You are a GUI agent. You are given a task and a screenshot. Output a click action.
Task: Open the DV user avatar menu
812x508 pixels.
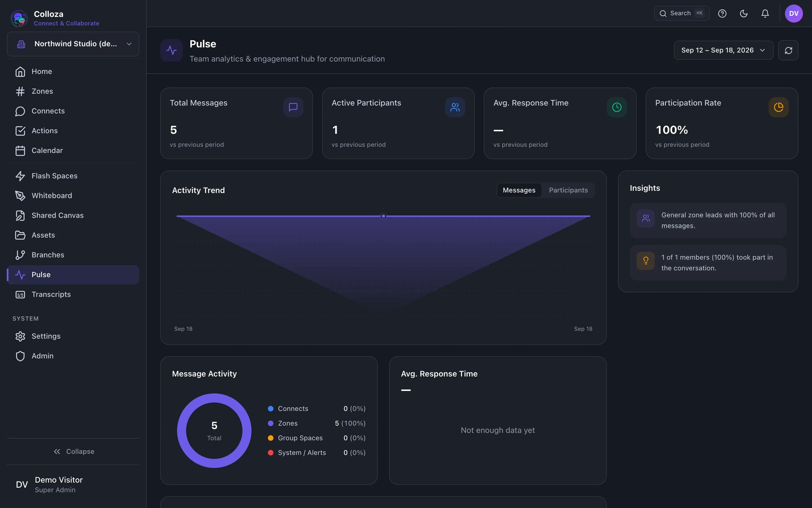pos(794,14)
